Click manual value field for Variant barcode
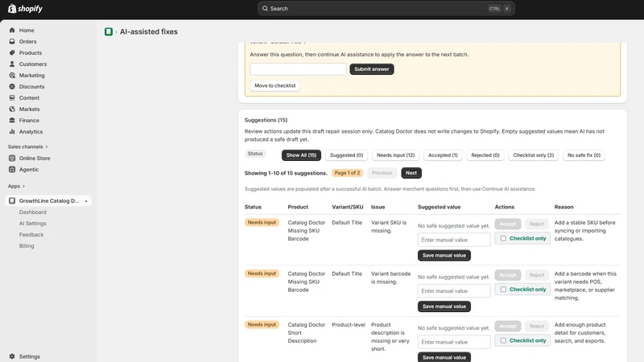 tap(454, 290)
